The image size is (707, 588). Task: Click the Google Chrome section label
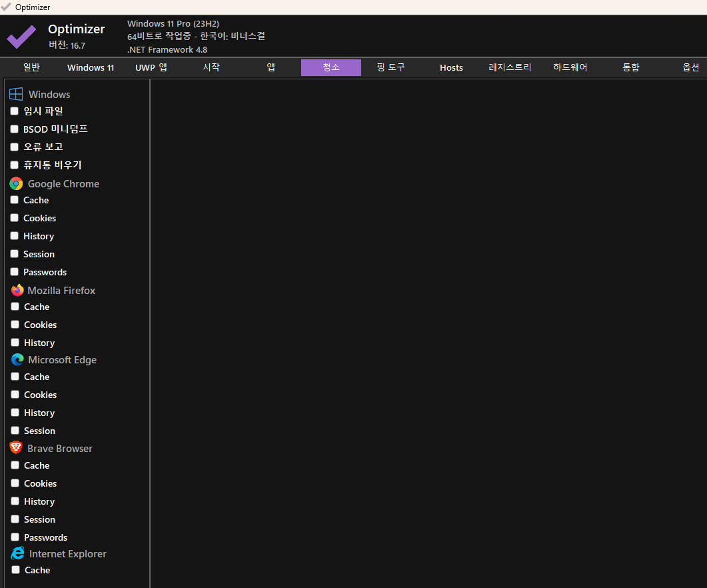tap(63, 184)
